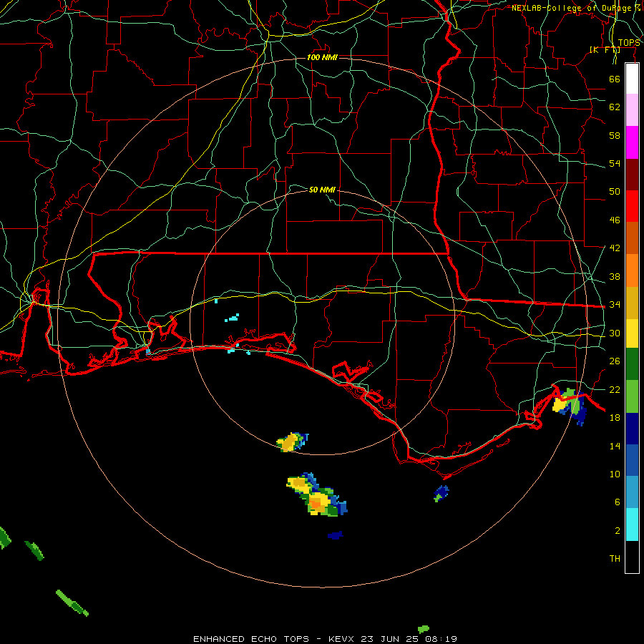Click the ENHANCED ECHO TOPS KEVX caption
The height and width of the screenshot is (644, 644).
325,639
